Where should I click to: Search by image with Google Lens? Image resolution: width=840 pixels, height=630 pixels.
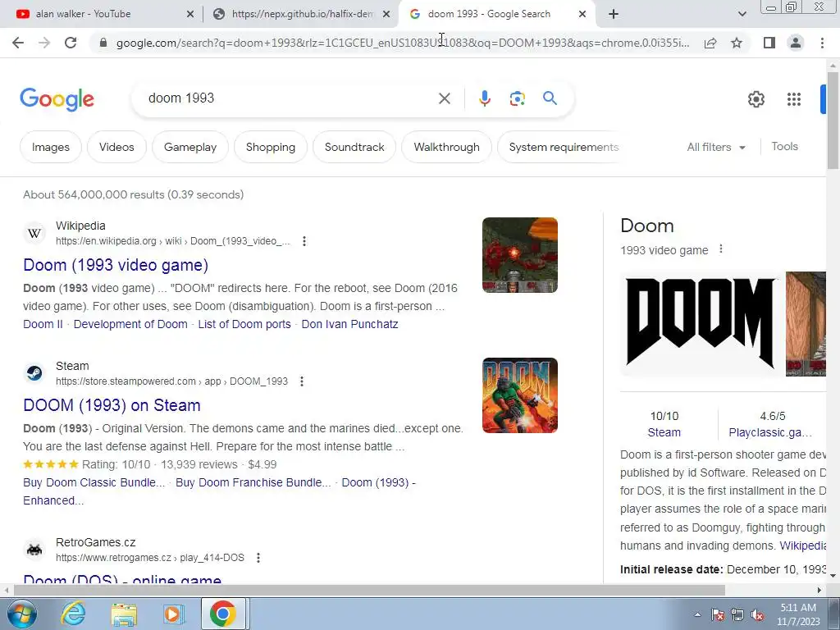(x=517, y=98)
